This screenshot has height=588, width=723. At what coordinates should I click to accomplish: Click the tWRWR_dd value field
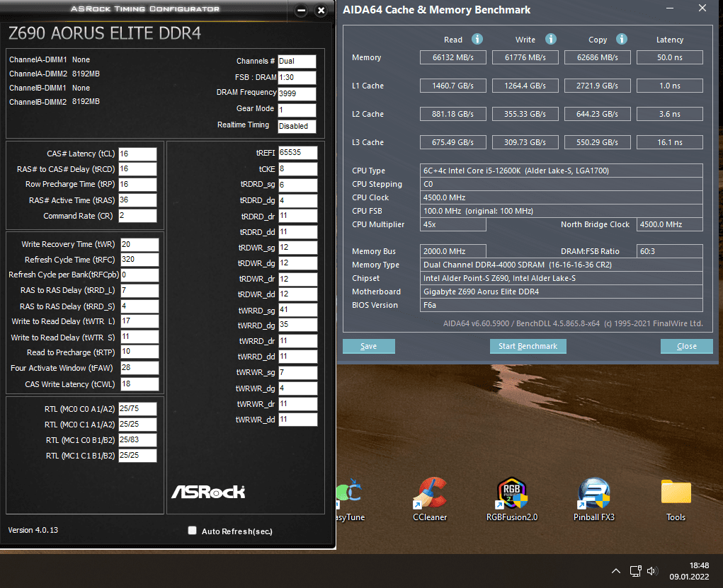tap(298, 420)
